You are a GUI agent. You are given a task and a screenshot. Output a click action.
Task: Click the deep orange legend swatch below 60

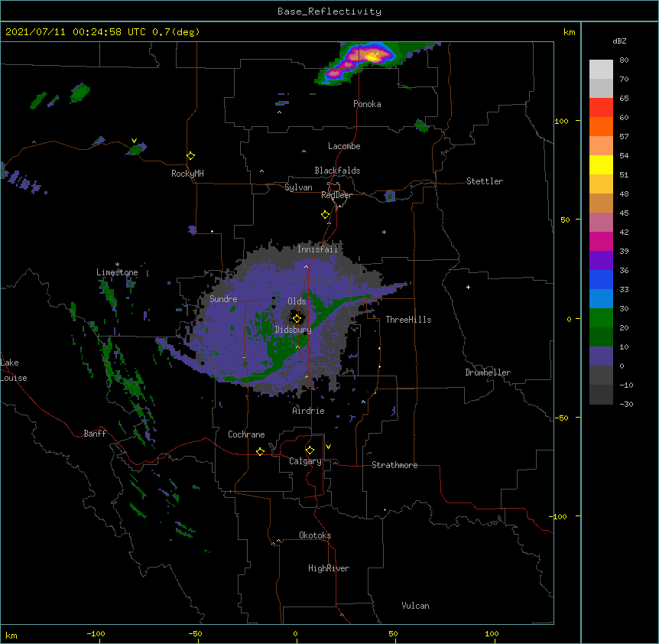[x=601, y=126]
